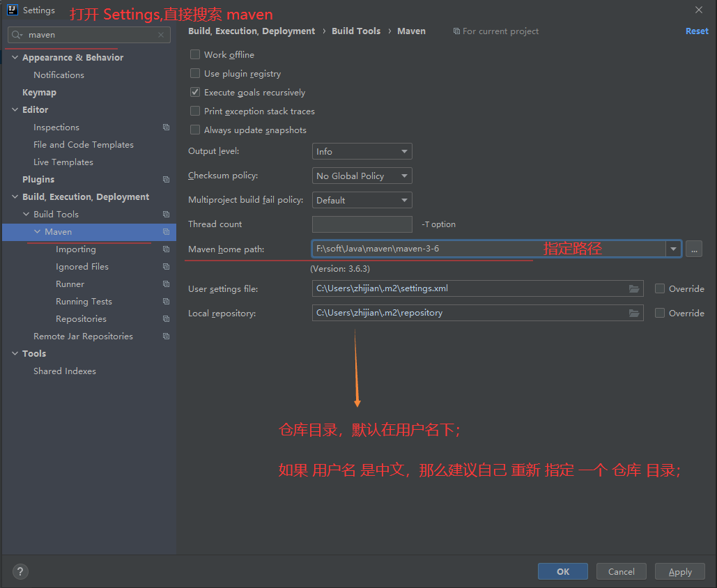Screen dimensions: 717x588
Task: Collapse the Build Tools node arrow
Action: coord(26,214)
